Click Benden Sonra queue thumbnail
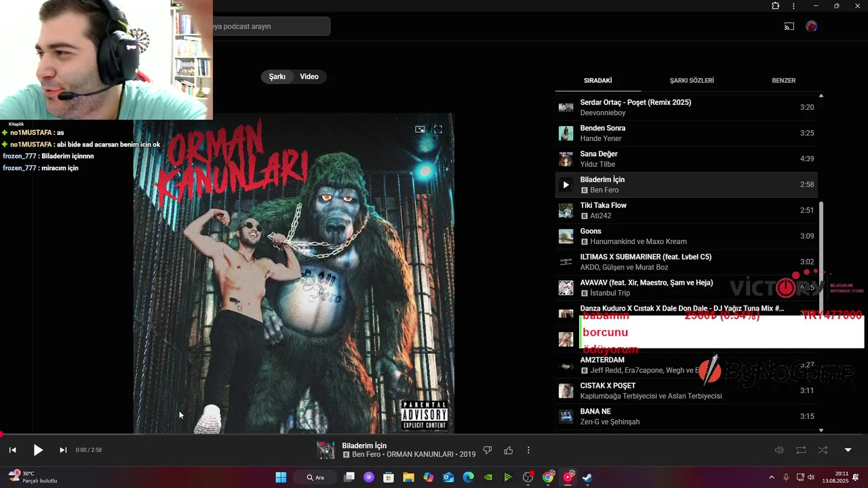868x488 pixels. [566, 133]
